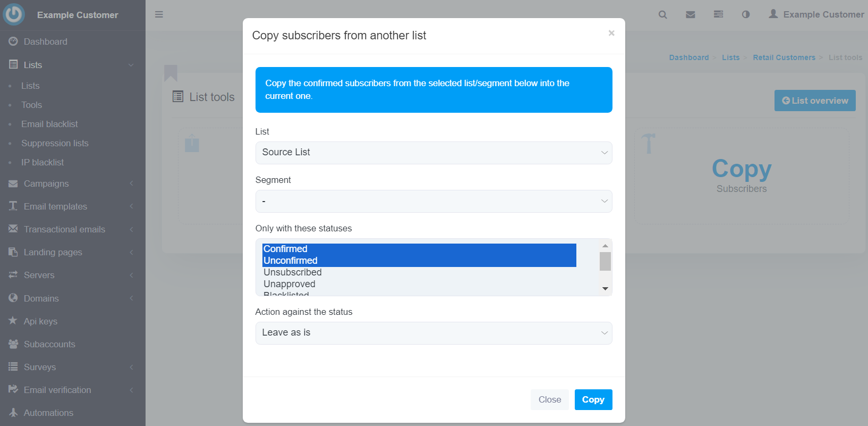Click the Close button in dialog footer

coord(550,400)
